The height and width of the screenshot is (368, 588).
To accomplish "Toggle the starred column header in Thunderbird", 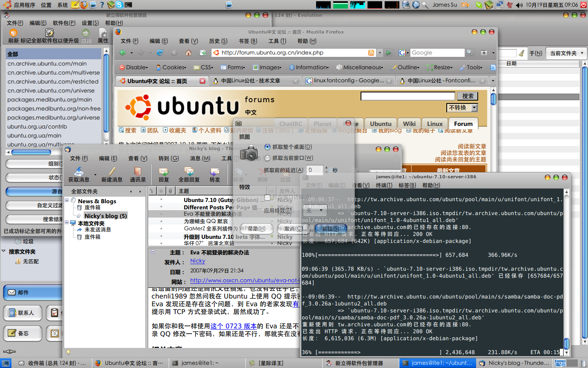I will [161, 191].
